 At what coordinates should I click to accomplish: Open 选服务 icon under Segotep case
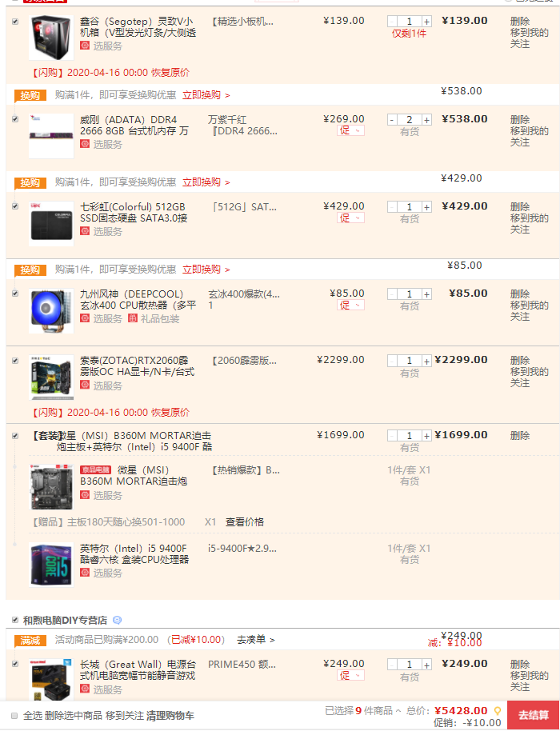click(84, 46)
